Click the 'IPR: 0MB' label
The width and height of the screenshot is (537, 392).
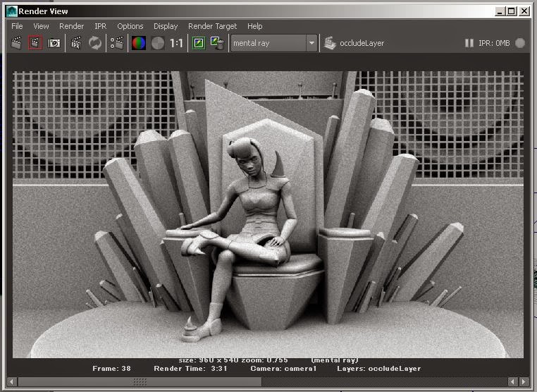tap(494, 43)
